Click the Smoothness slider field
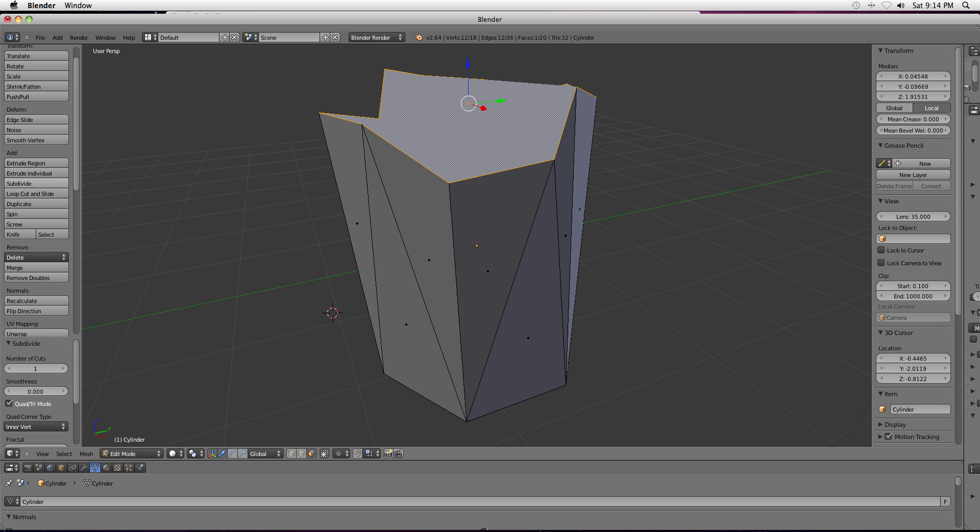The height and width of the screenshot is (532, 980). coord(36,392)
